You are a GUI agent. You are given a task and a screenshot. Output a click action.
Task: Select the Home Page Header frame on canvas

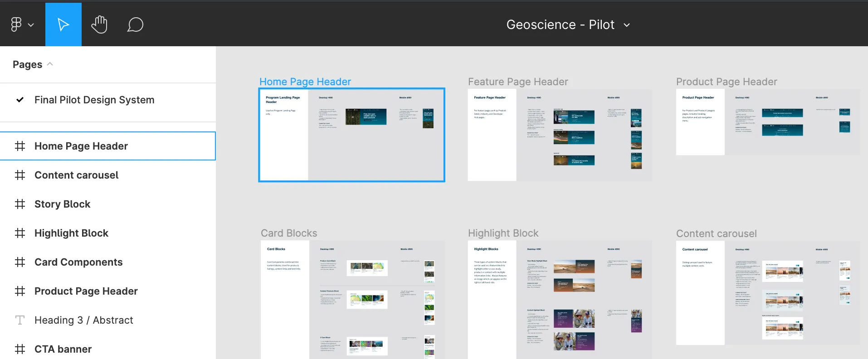click(x=351, y=135)
